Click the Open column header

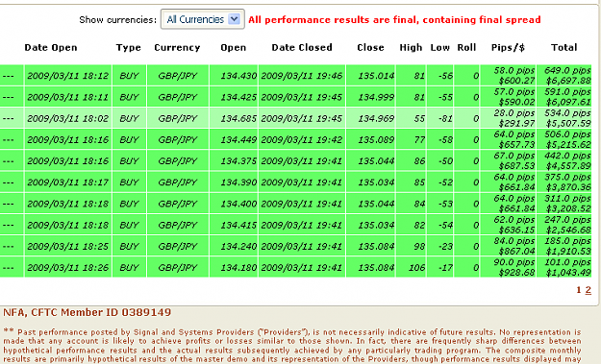pyautogui.click(x=233, y=47)
